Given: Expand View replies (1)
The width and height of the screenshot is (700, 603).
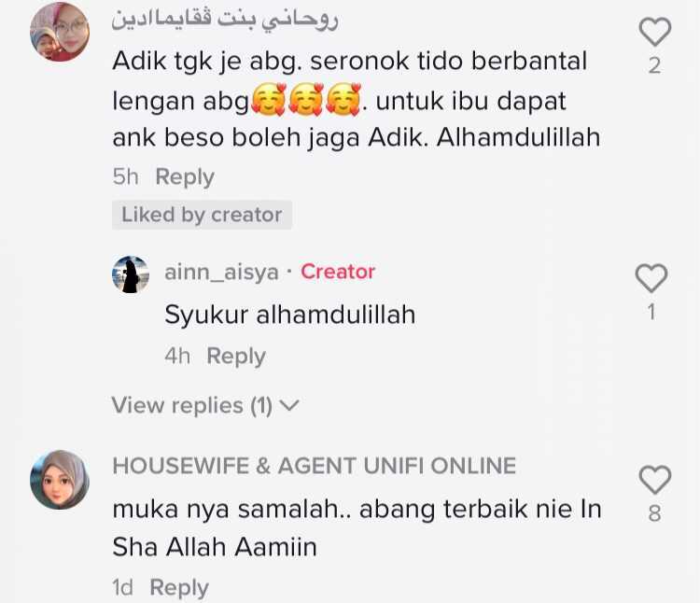Looking at the screenshot, I should tap(205, 405).
